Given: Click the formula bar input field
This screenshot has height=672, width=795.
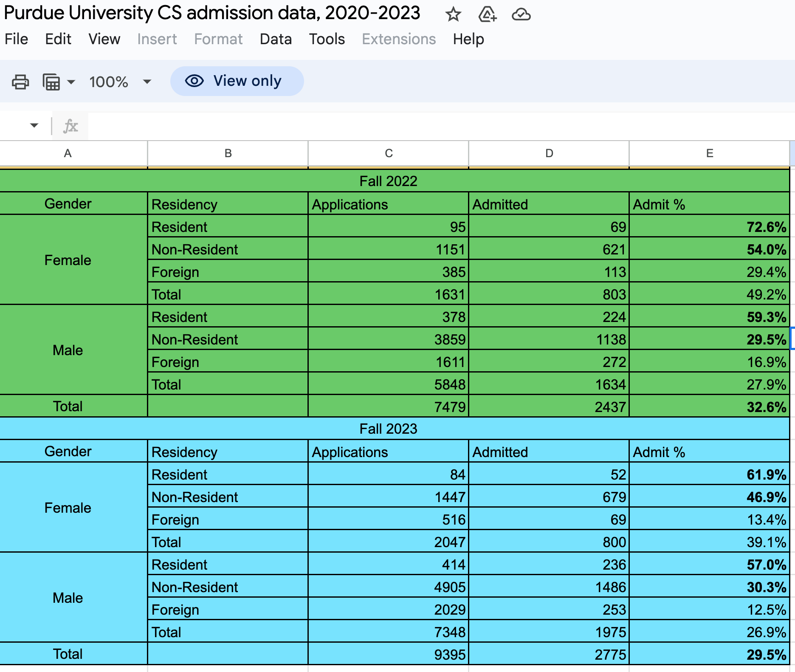Looking at the screenshot, I should (441, 126).
